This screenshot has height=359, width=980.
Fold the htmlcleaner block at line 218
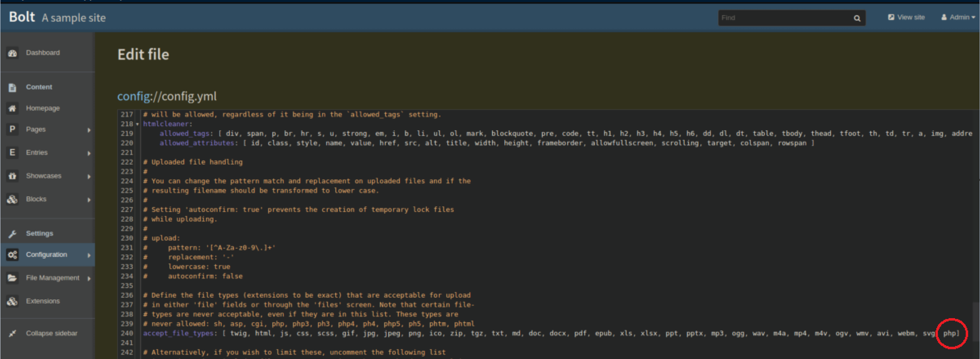(x=138, y=124)
